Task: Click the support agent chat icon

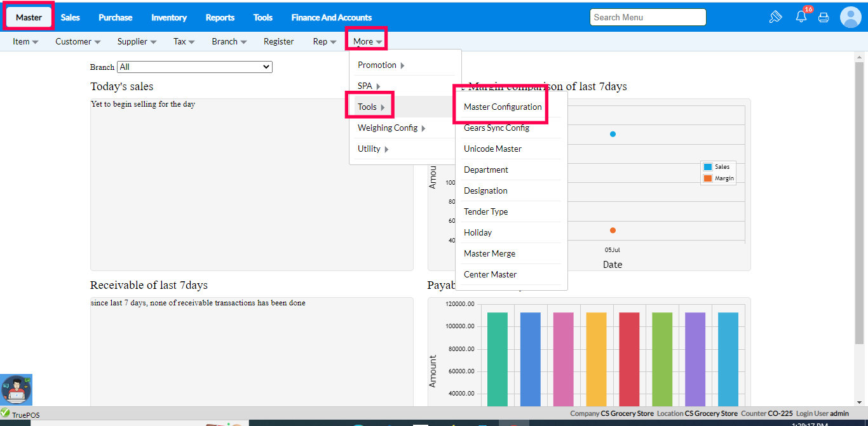Action: (17, 389)
